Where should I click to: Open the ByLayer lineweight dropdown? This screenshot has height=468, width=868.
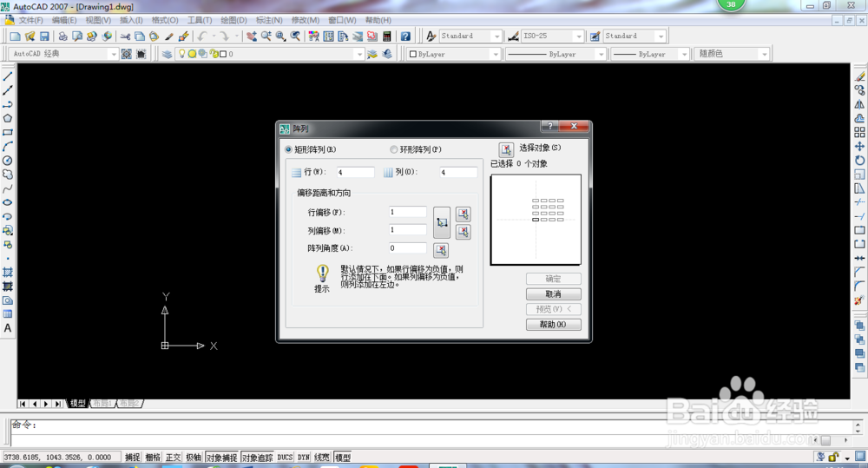(684, 55)
